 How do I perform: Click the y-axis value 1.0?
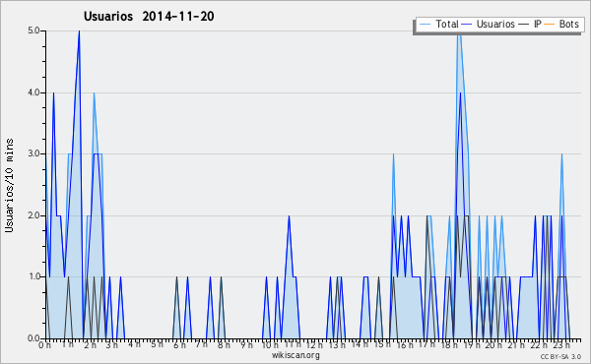33,276
